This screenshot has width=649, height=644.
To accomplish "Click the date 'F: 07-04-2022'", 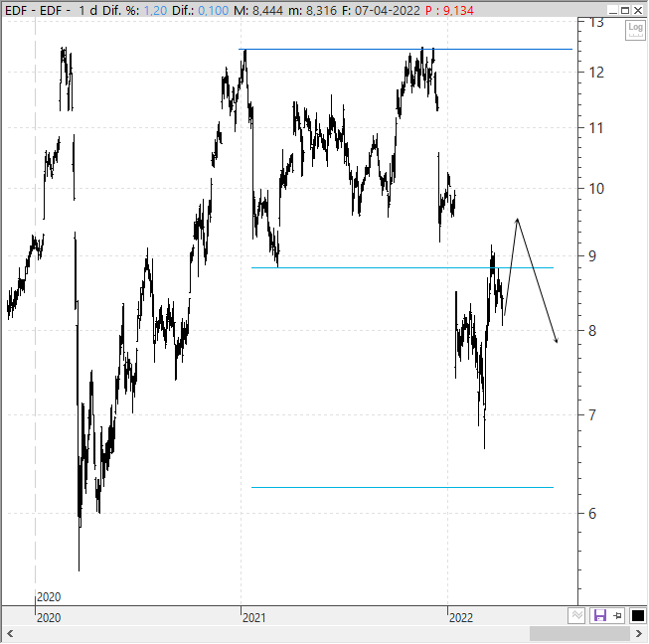I will (x=381, y=10).
